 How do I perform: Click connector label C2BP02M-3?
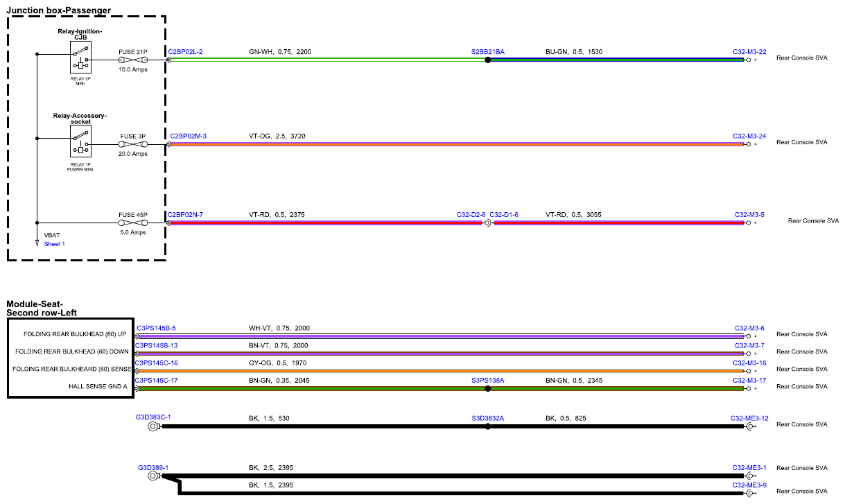(x=188, y=137)
